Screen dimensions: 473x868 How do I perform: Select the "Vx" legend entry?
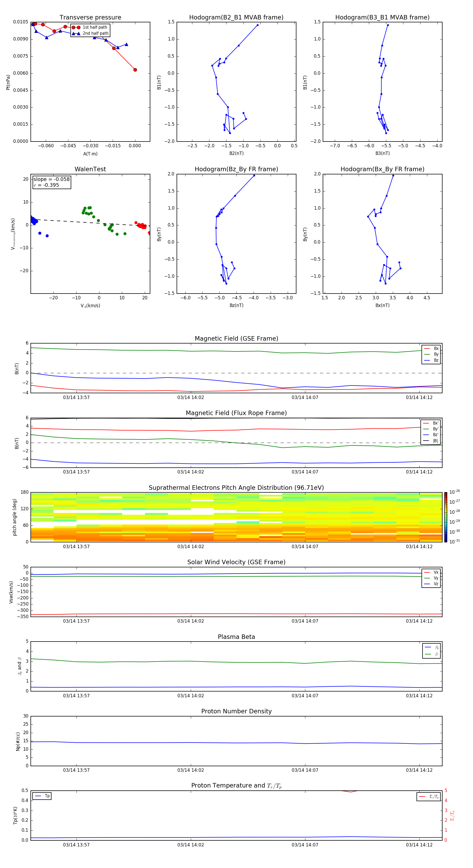click(x=431, y=572)
